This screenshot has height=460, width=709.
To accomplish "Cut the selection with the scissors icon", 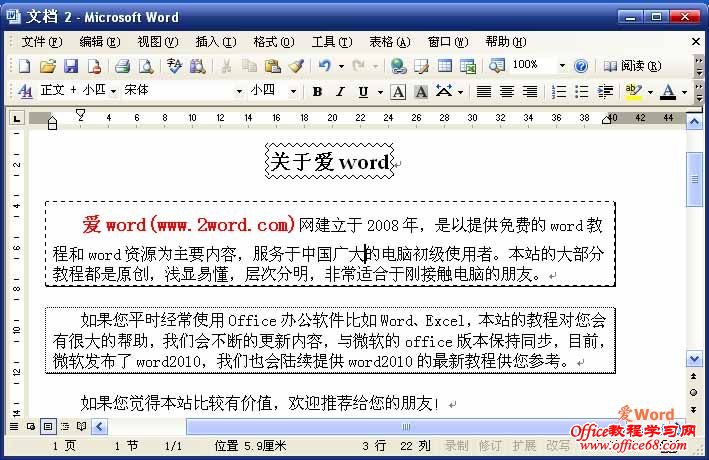I will click(226, 66).
